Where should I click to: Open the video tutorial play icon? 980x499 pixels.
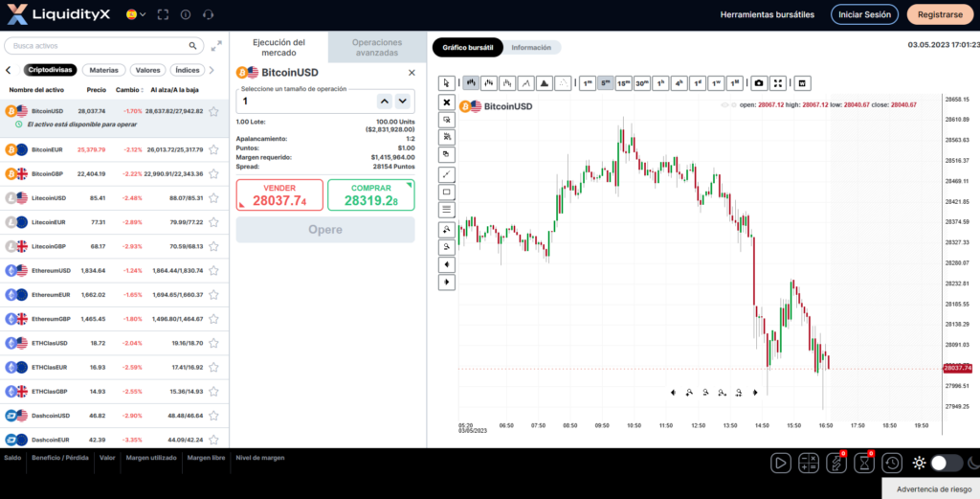(780, 463)
